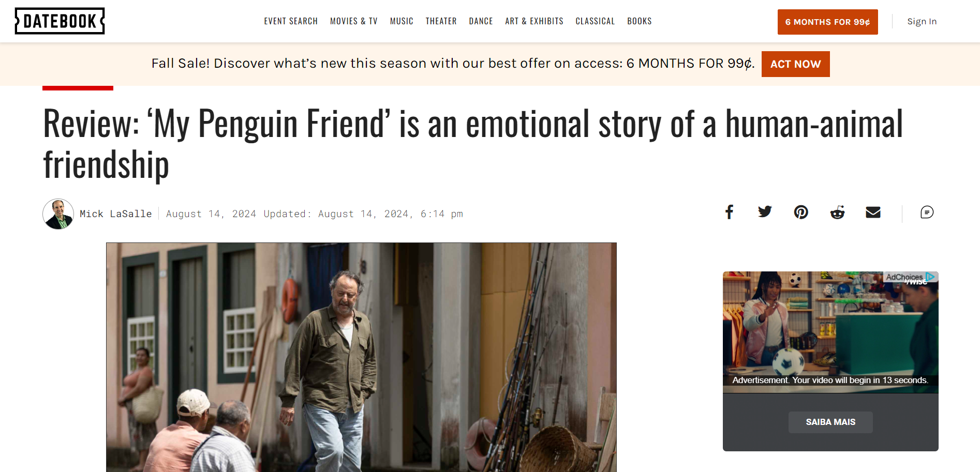980x472 pixels.
Task: Email this article with the envelope icon
Action: point(873,212)
